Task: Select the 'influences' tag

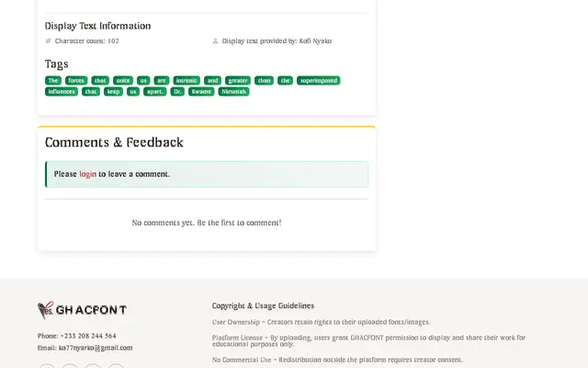Action: 62,92
